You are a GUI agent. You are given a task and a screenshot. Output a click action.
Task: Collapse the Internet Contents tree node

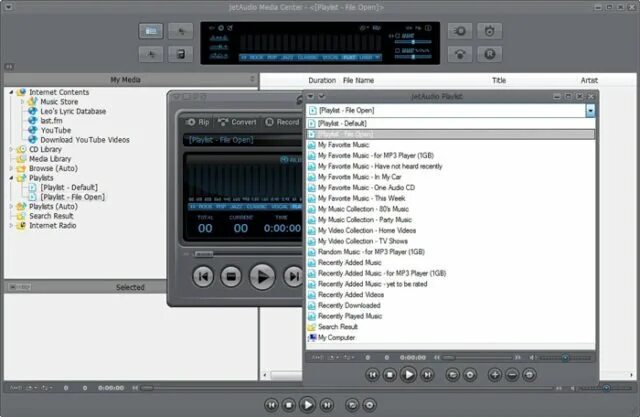click(x=11, y=92)
